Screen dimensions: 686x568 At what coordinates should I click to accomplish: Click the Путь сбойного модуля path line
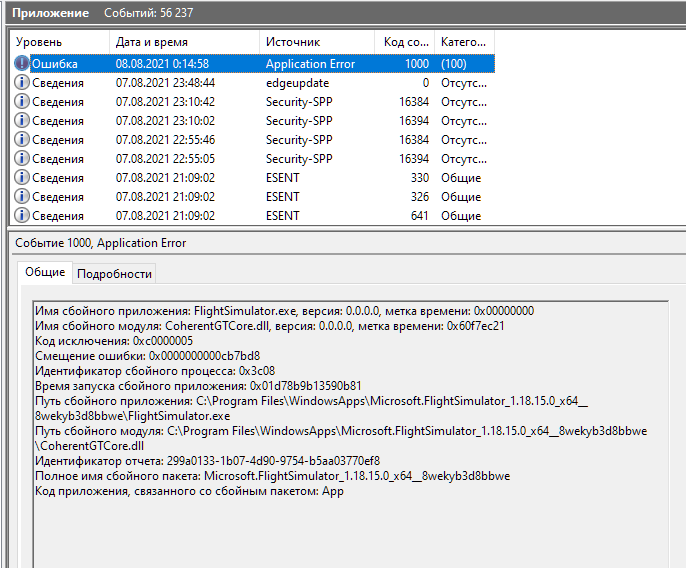pyautogui.click(x=341, y=438)
